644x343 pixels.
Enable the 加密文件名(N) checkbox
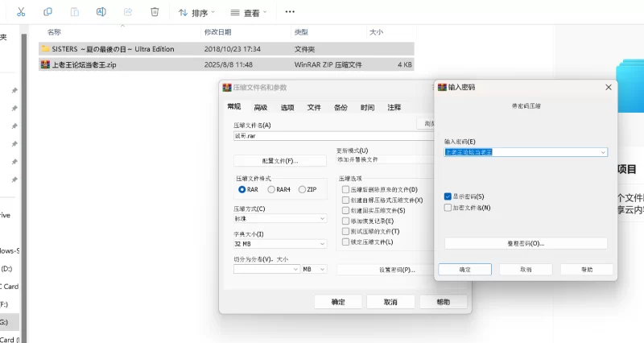pyautogui.click(x=448, y=208)
